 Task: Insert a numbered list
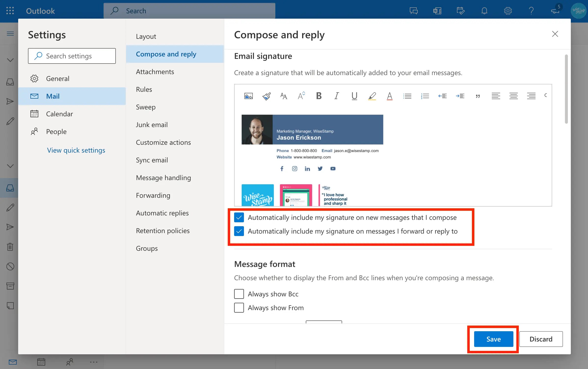[425, 96]
